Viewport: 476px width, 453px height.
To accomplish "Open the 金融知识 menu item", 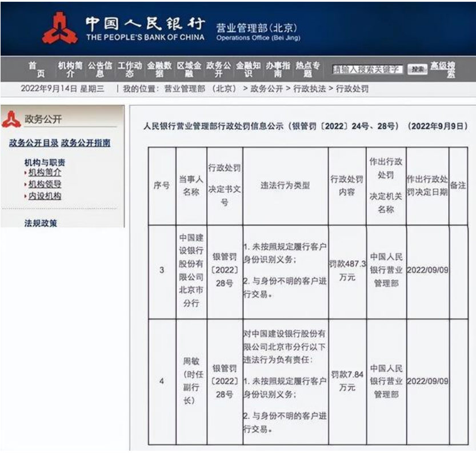I will click(249, 70).
